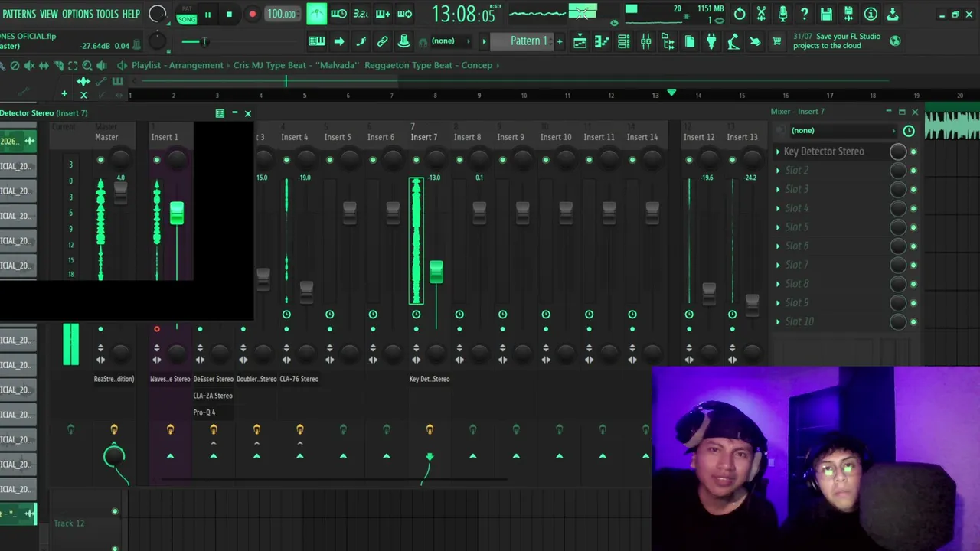Toggle Slot 5 enable LED
Image resolution: width=980 pixels, height=551 pixels.
[x=913, y=227]
